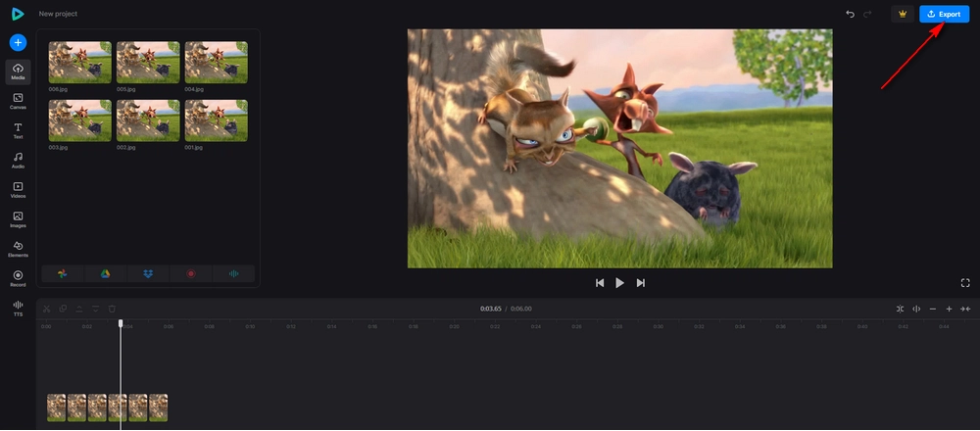Open the Images tab in sidebar
980x431 pixels.
18,219
